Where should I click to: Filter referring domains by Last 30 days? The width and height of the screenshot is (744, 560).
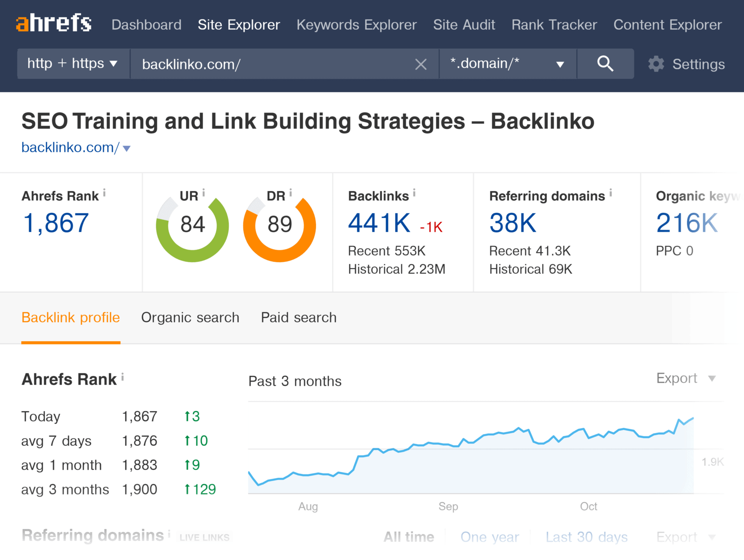[587, 537]
